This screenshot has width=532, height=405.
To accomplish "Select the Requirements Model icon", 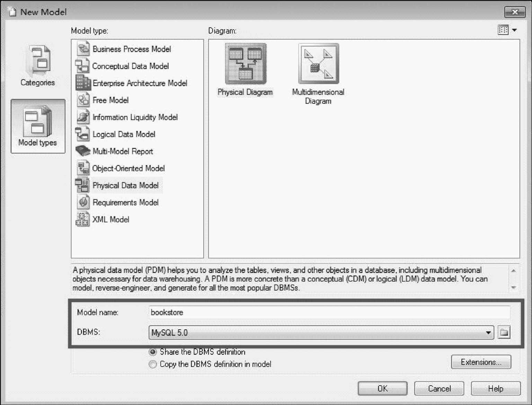I will 83,202.
